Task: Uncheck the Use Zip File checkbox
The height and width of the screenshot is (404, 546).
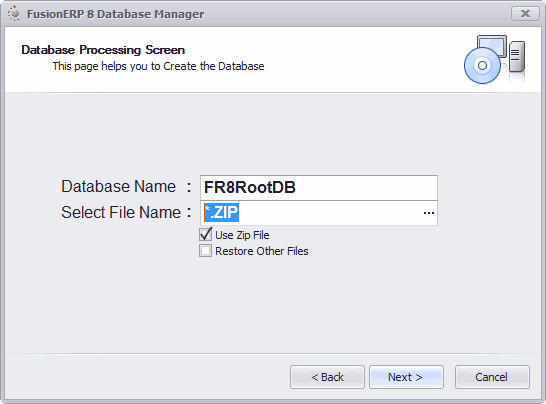Action: pos(205,234)
